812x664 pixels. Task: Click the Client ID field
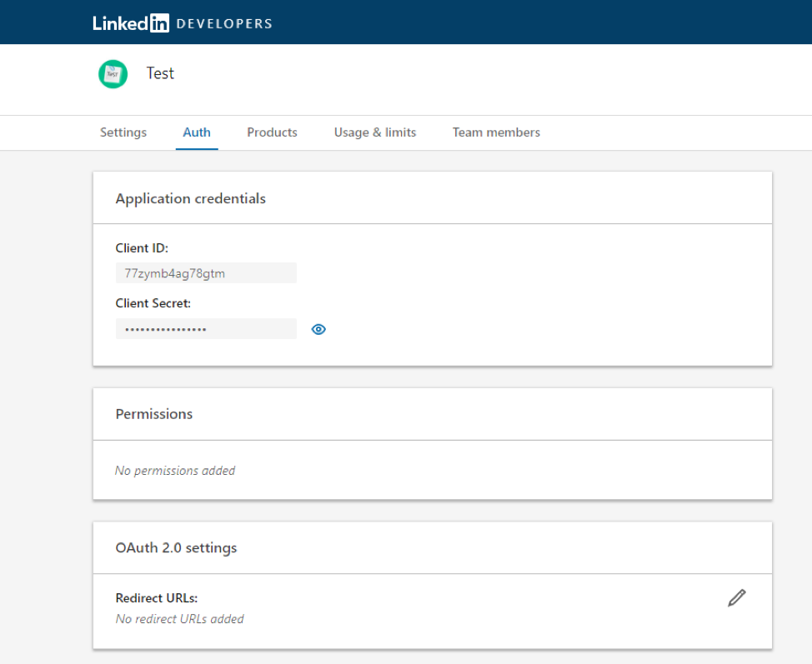point(206,272)
